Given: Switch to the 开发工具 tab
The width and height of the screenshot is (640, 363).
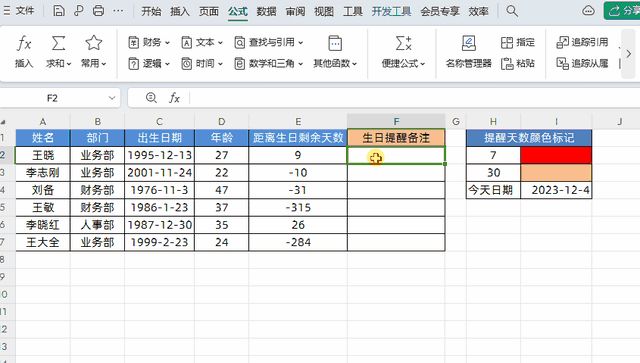Looking at the screenshot, I should pos(391,11).
